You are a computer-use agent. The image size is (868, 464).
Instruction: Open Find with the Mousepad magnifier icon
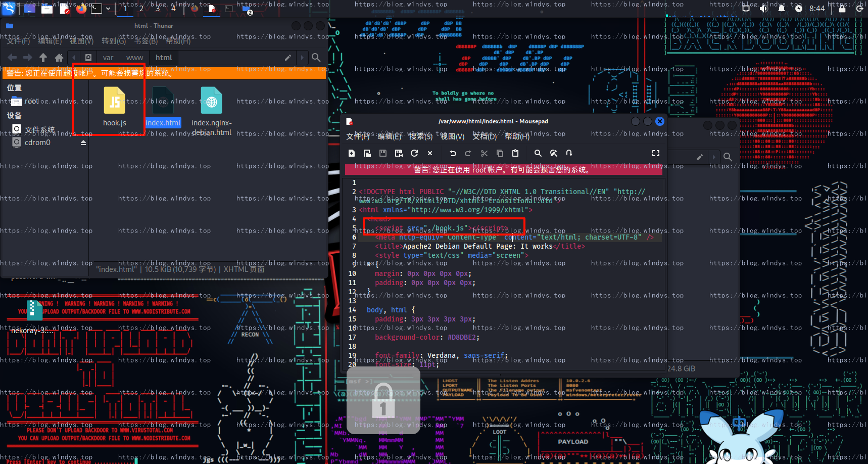[x=538, y=153]
